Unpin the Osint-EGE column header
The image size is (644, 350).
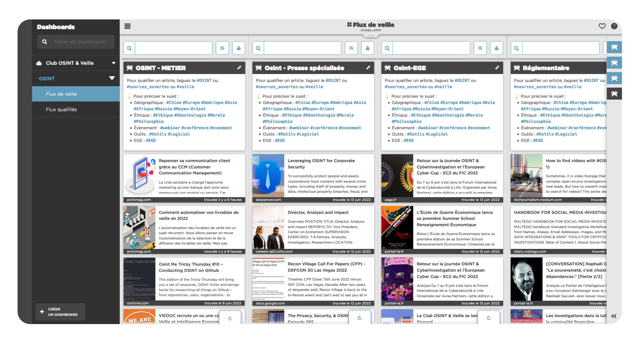(x=497, y=68)
